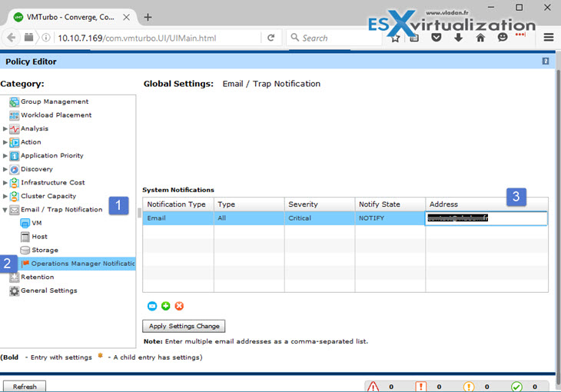The height and width of the screenshot is (392, 561).
Task: Click the blue edit notification icon
Action: 152,306
